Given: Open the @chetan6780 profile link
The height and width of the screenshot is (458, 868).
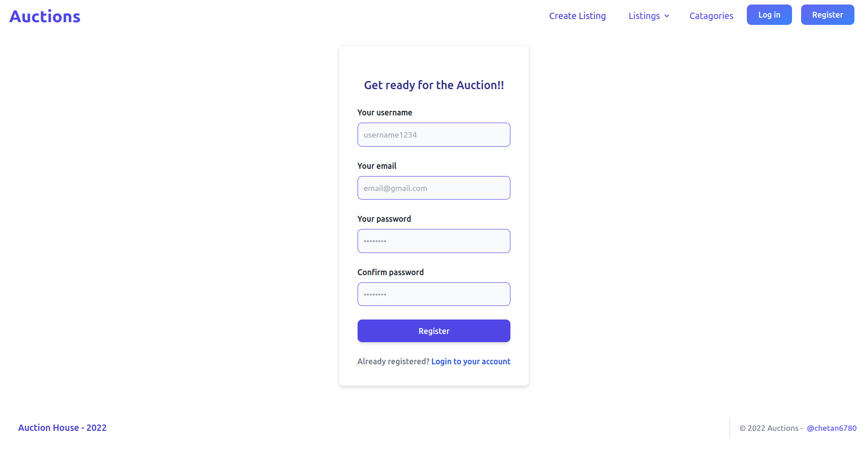Looking at the screenshot, I should [831, 428].
